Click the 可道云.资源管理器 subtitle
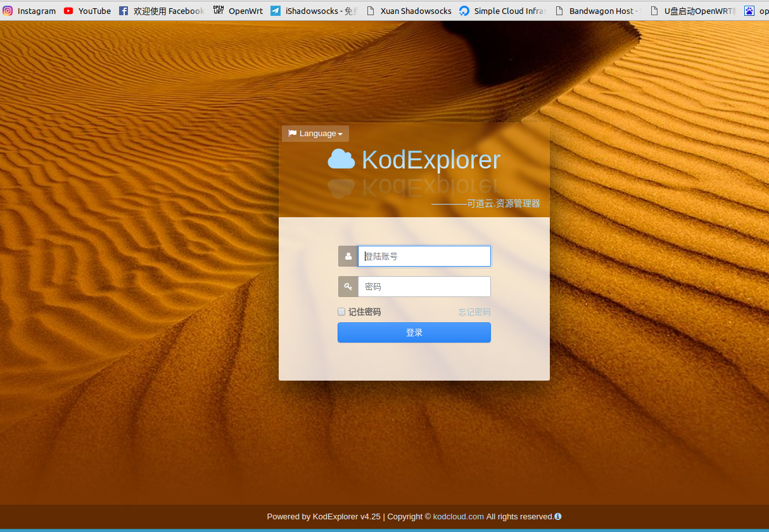 coord(504,204)
